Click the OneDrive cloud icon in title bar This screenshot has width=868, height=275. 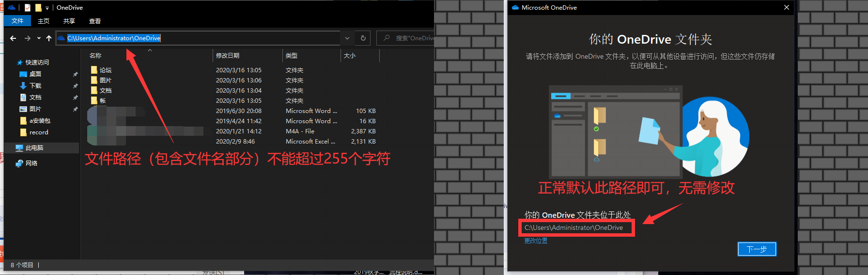[12, 7]
